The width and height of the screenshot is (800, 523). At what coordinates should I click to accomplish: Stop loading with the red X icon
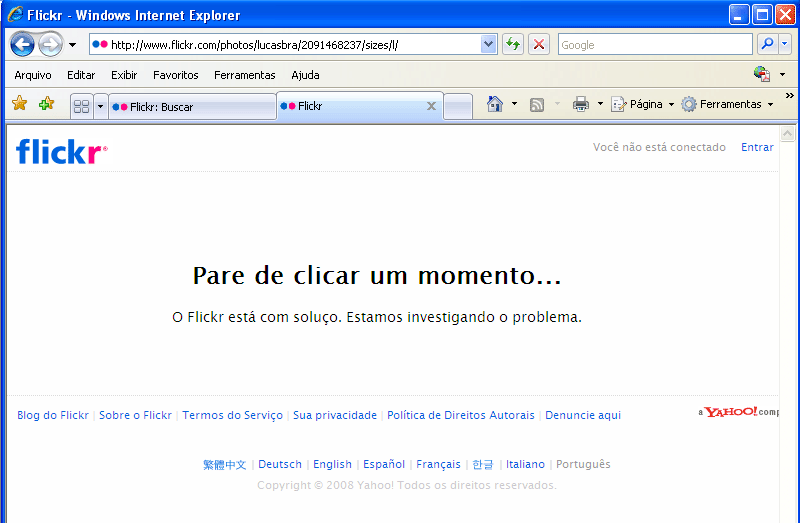tap(539, 44)
